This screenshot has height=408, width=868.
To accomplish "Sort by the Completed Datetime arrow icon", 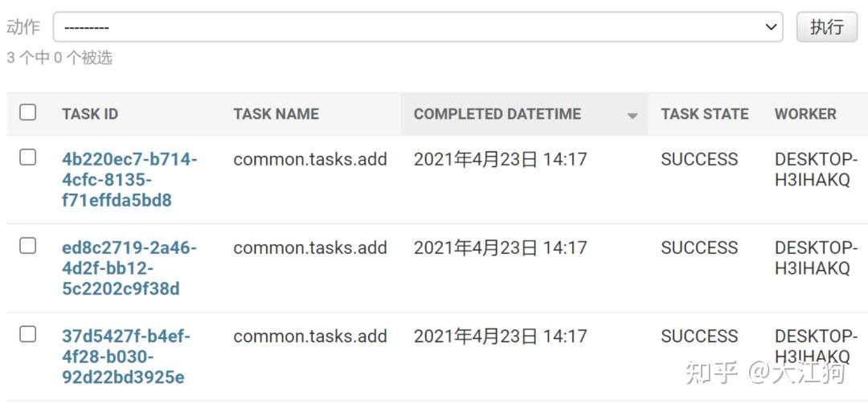I will click(633, 116).
